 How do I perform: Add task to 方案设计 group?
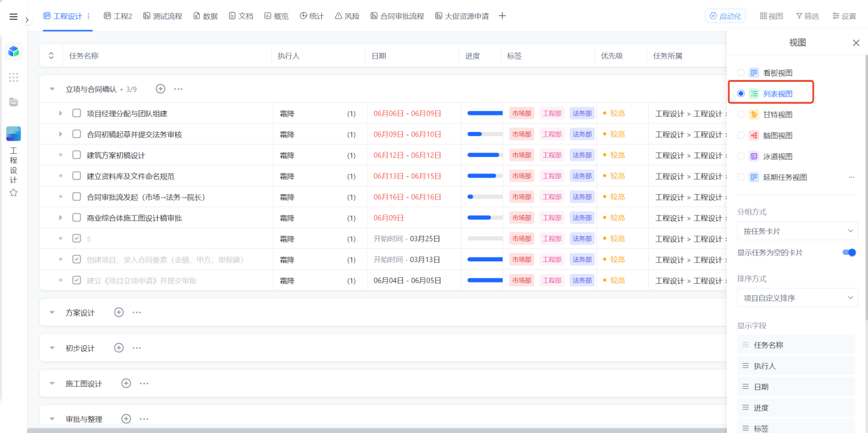119,312
